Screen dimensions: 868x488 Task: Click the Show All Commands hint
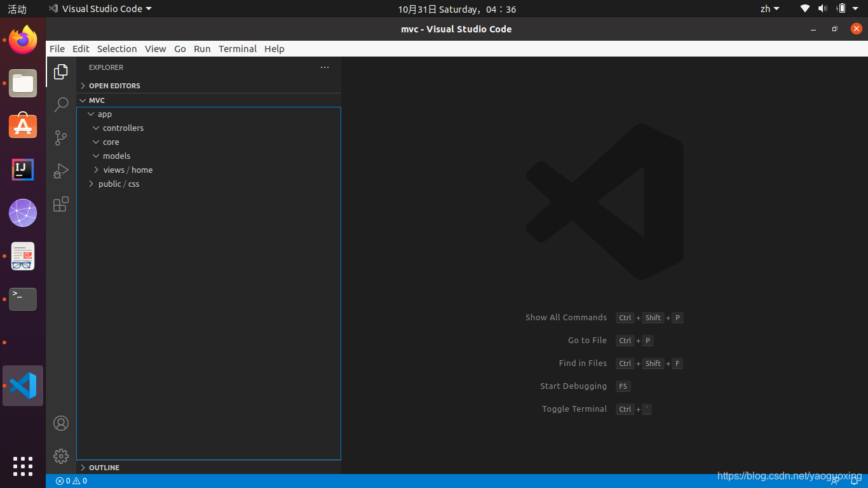pyautogui.click(x=566, y=318)
